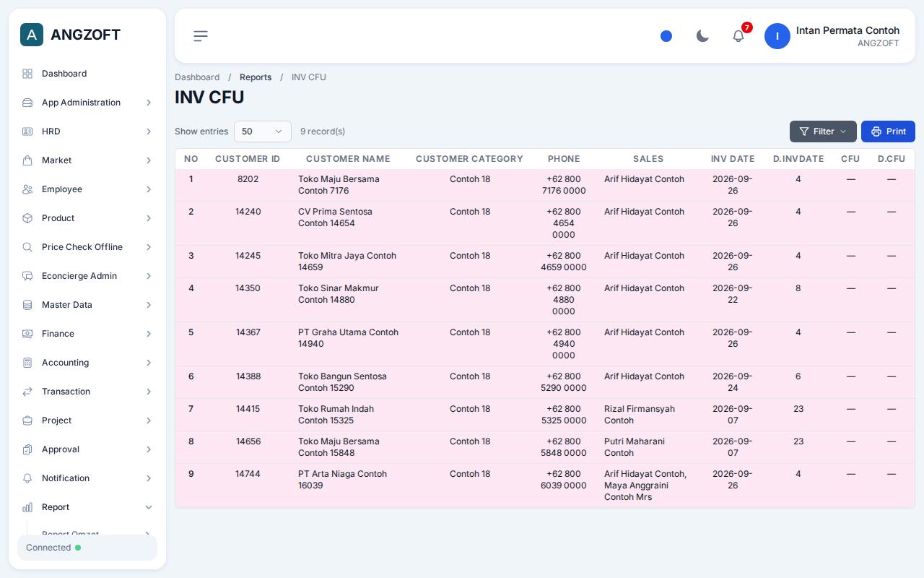Image resolution: width=924 pixels, height=578 pixels.
Task: Click the Accounting calculator icon
Action: (27, 363)
